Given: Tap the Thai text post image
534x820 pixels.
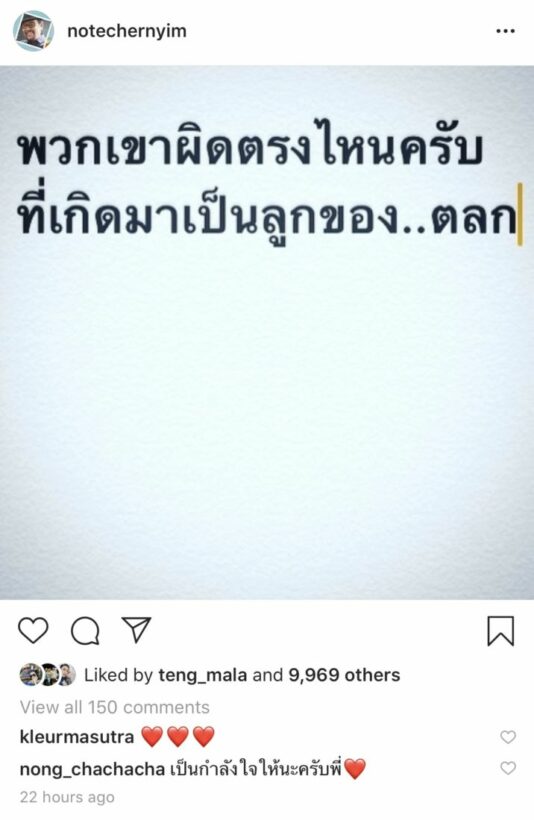Looking at the screenshot, I should (x=267, y=332).
